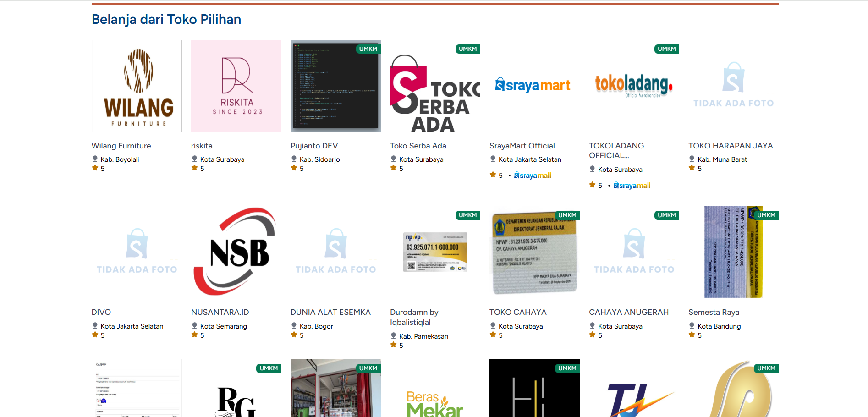Open the Wilang Furniture store logo
The image size is (868, 417).
137,86
